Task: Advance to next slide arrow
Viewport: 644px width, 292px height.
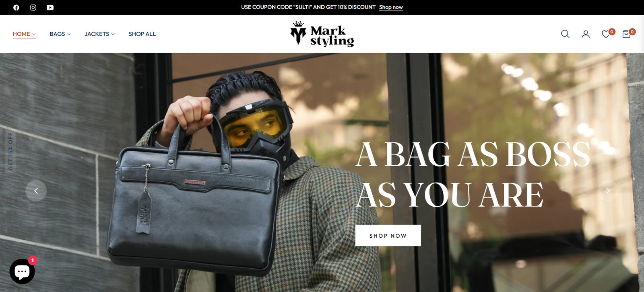Action: pos(608,191)
